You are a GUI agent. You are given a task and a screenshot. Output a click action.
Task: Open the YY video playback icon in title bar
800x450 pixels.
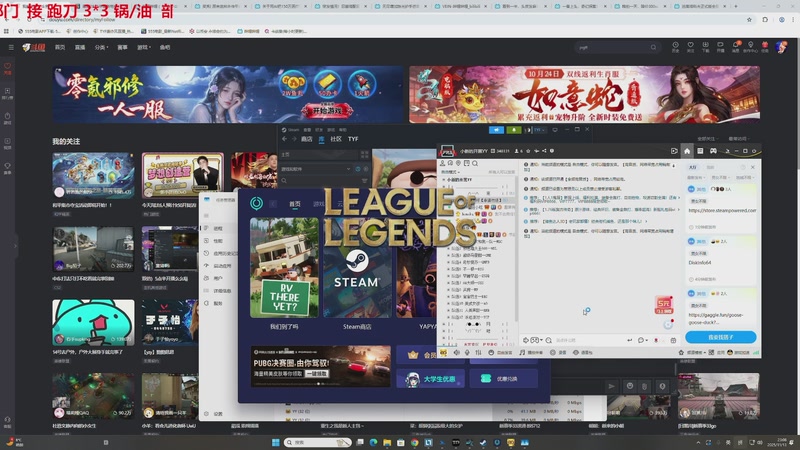674,151
